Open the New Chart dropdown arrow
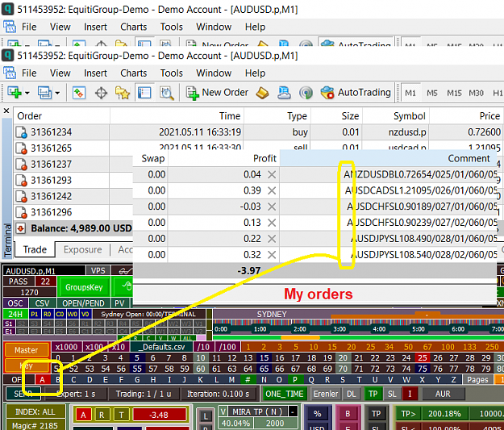 click(27, 94)
